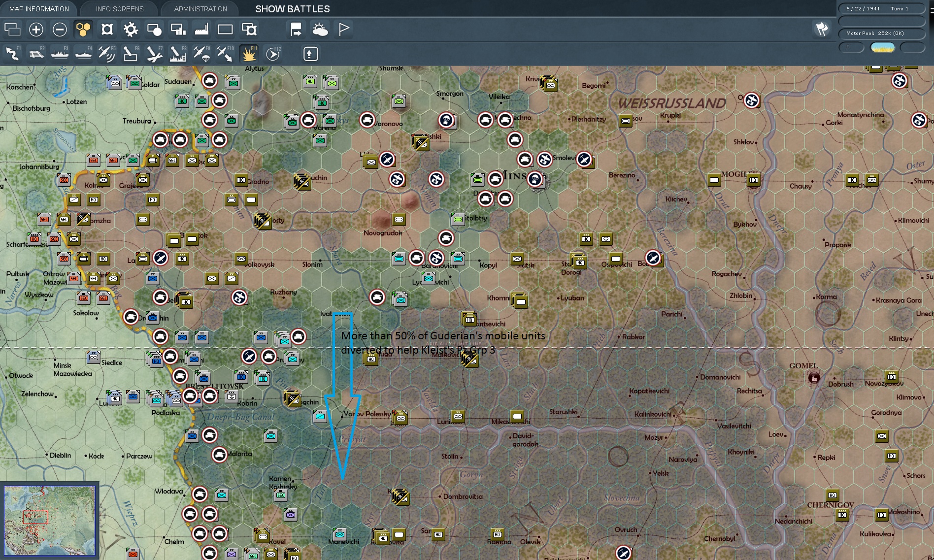This screenshot has height=560, width=934.
Task: Toggle the empty rectangle counter icon
Action: (225, 30)
